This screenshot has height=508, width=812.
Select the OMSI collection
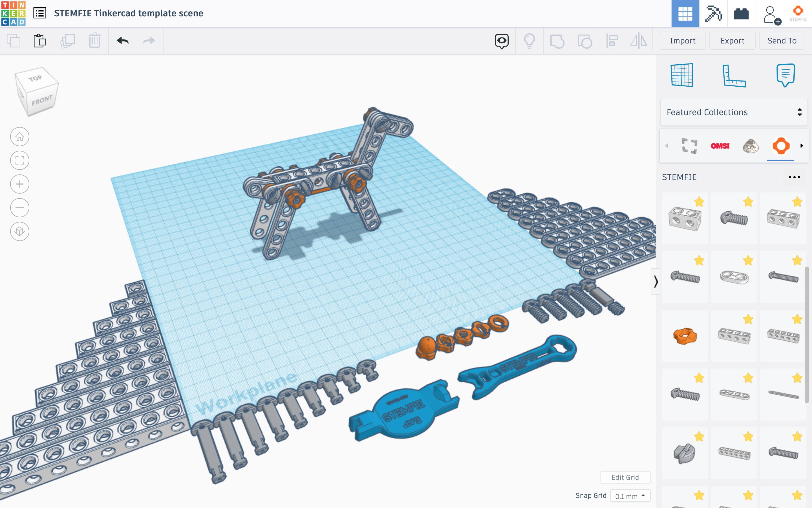coord(720,146)
